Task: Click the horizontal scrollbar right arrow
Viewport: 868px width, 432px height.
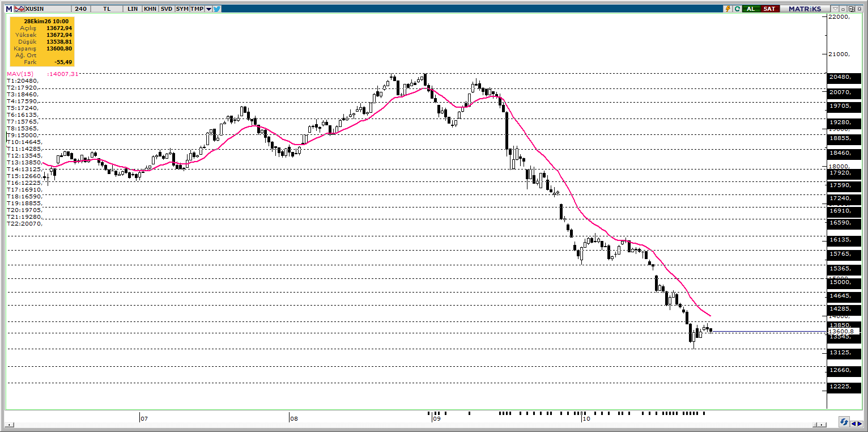Action: 822,425
